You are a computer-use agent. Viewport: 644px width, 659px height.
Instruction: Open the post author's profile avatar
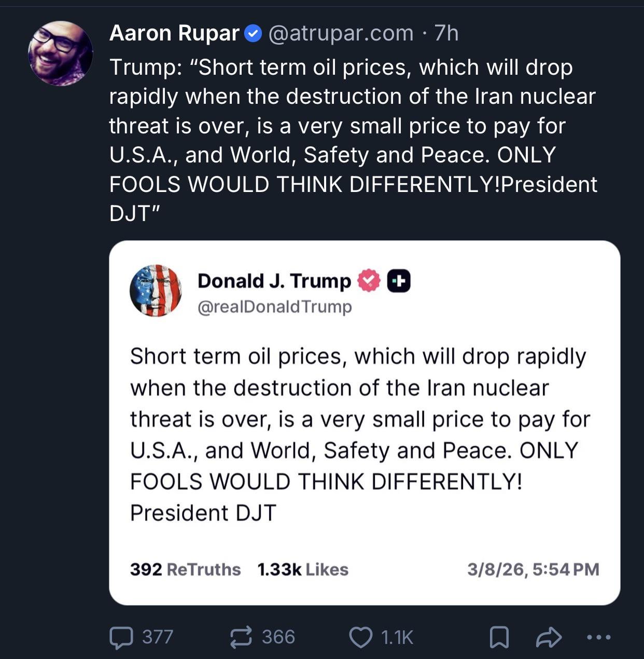[60, 53]
